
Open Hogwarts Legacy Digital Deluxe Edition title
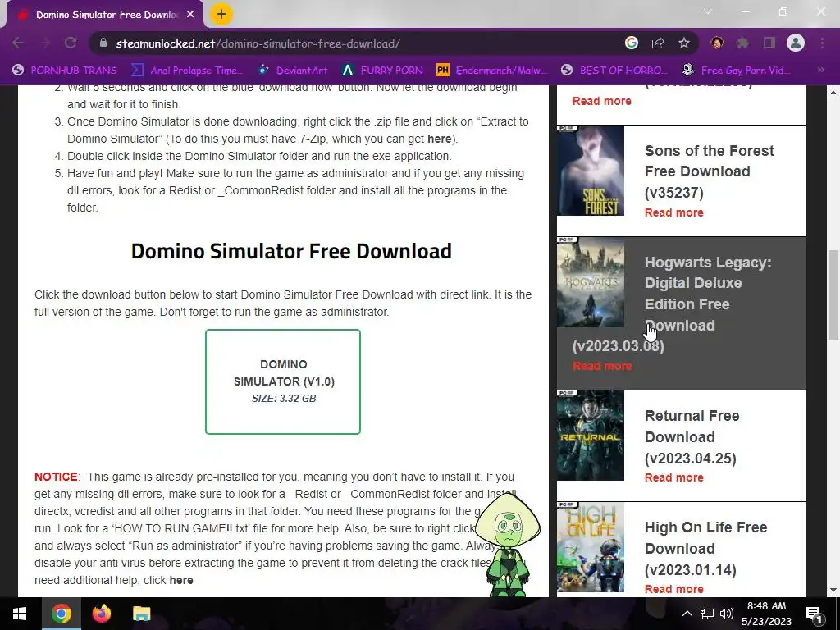coord(673,304)
